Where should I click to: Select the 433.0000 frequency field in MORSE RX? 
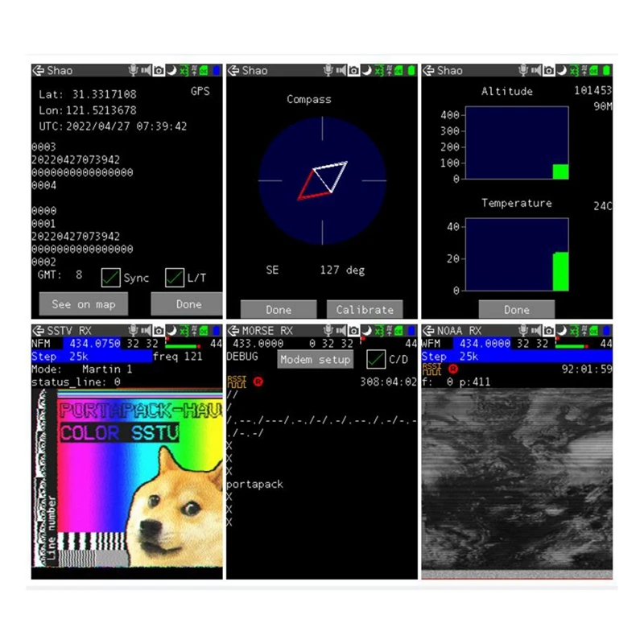[x=258, y=344]
